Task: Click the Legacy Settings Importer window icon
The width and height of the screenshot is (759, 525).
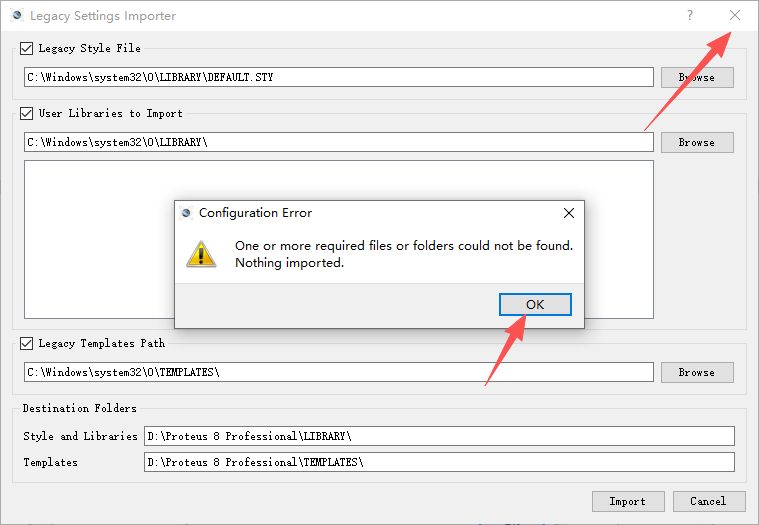Action: (x=17, y=15)
